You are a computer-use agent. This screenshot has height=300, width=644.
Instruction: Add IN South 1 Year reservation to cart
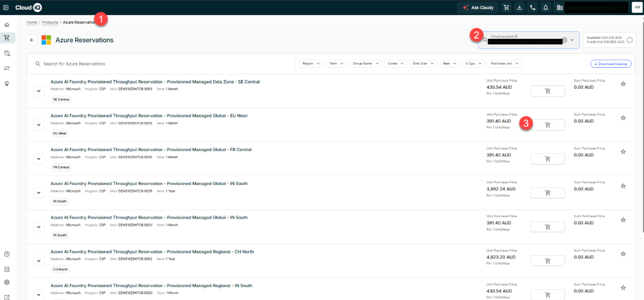(547, 192)
